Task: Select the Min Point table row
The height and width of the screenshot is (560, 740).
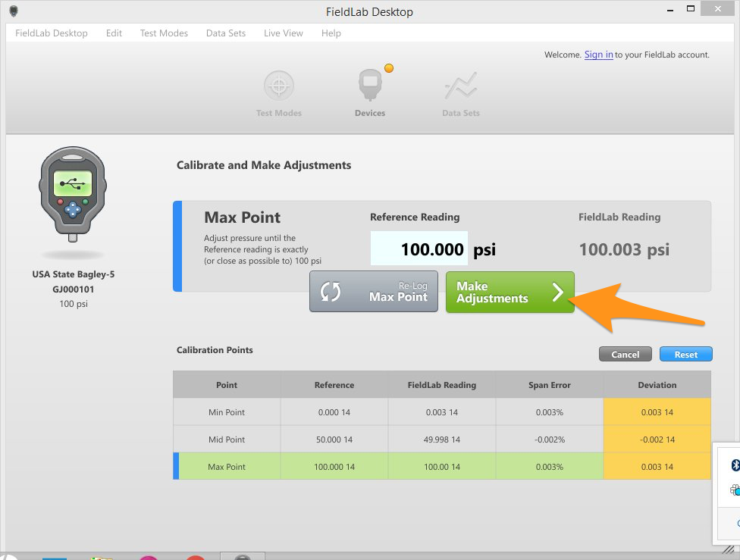Action: coord(442,412)
